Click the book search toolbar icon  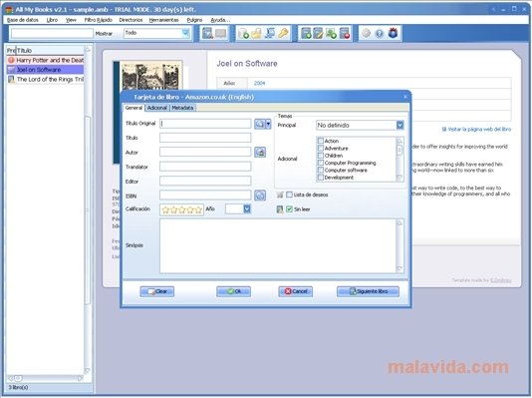click(x=207, y=33)
